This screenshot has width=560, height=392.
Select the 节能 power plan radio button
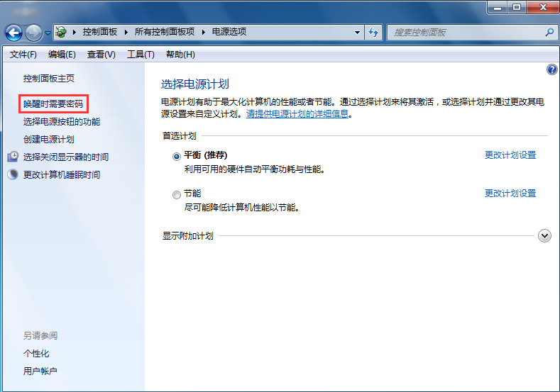click(x=177, y=194)
